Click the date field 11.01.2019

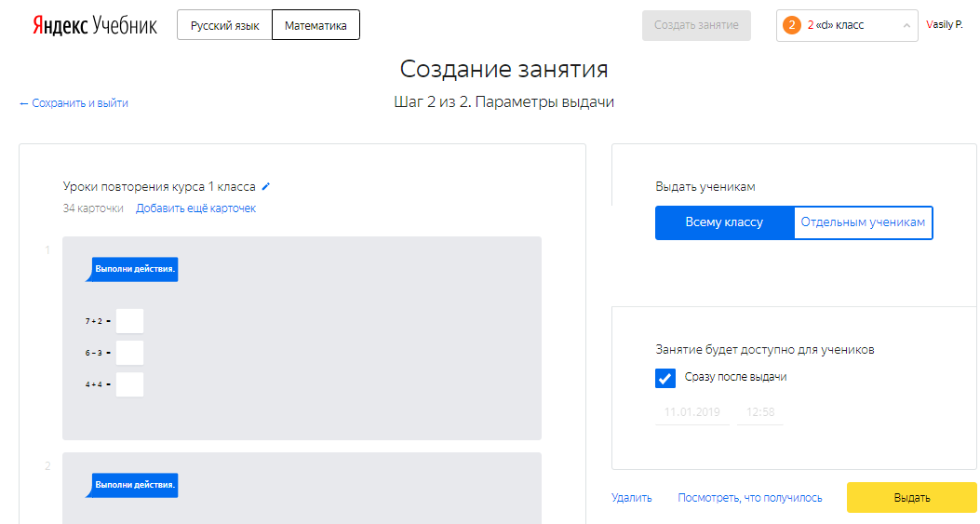(691, 412)
